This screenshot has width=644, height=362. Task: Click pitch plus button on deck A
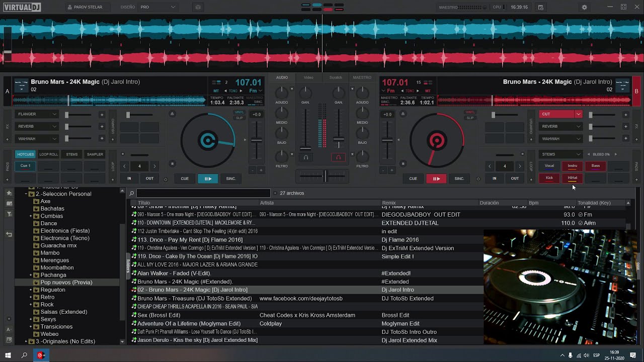261,170
